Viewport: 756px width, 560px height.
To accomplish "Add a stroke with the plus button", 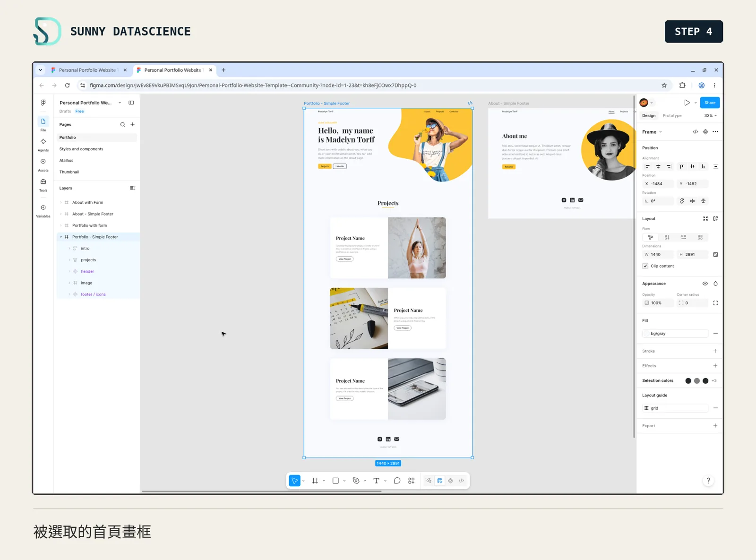I will pos(715,351).
